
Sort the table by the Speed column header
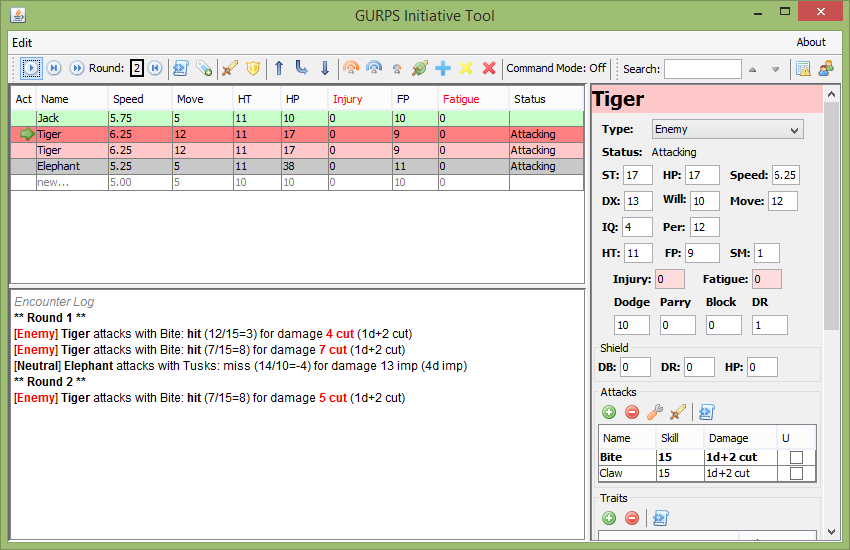click(140, 99)
